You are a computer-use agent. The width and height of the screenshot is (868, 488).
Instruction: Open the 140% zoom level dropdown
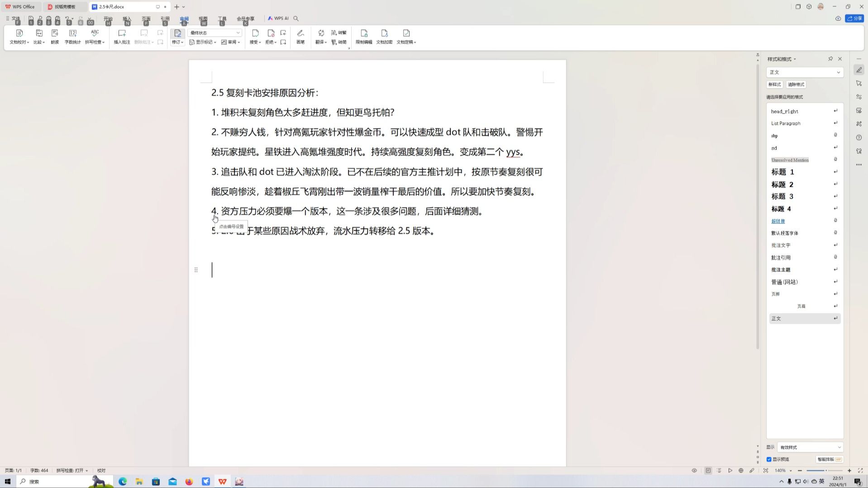pyautogui.click(x=783, y=470)
